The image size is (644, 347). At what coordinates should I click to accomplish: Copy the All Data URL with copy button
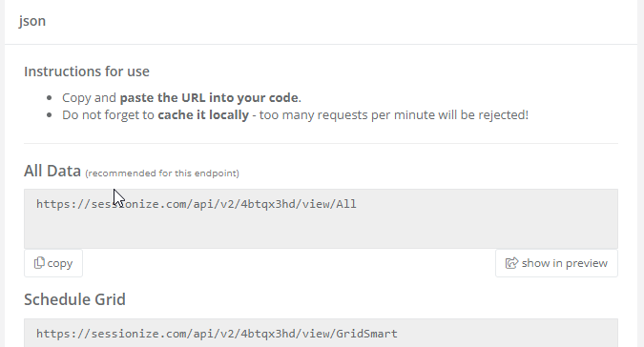pos(53,263)
